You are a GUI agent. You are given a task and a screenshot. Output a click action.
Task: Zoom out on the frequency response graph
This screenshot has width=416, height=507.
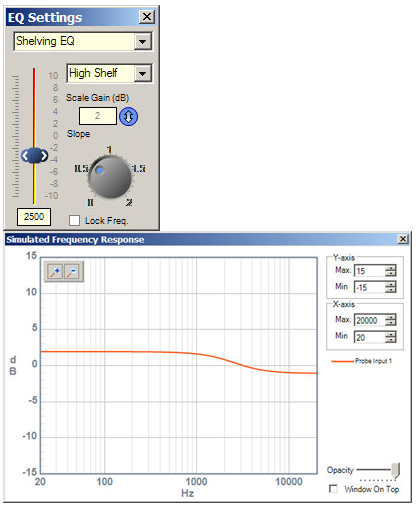click(x=72, y=271)
